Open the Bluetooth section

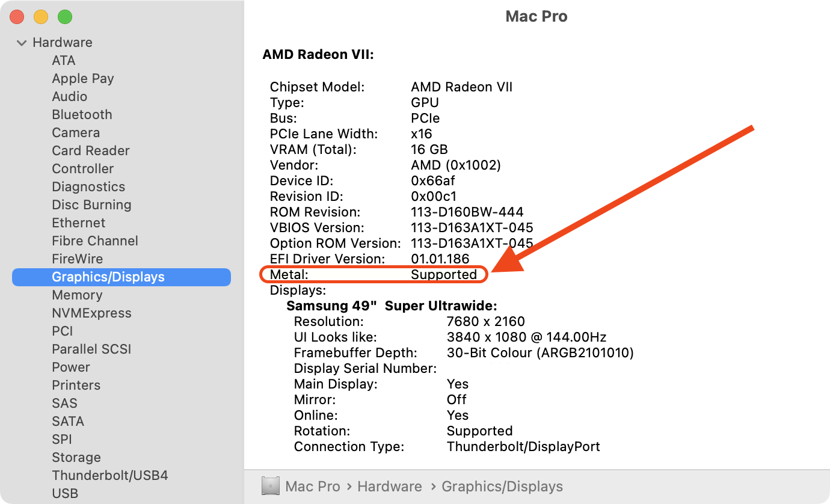(x=82, y=115)
